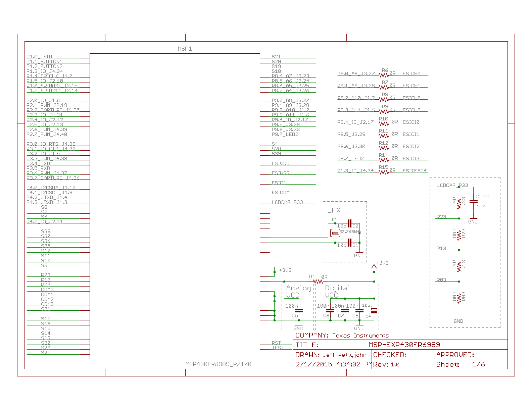Click the R7 resistor symbol
The width and height of the screenshot is (532, 411).
[x=384, y=88]
